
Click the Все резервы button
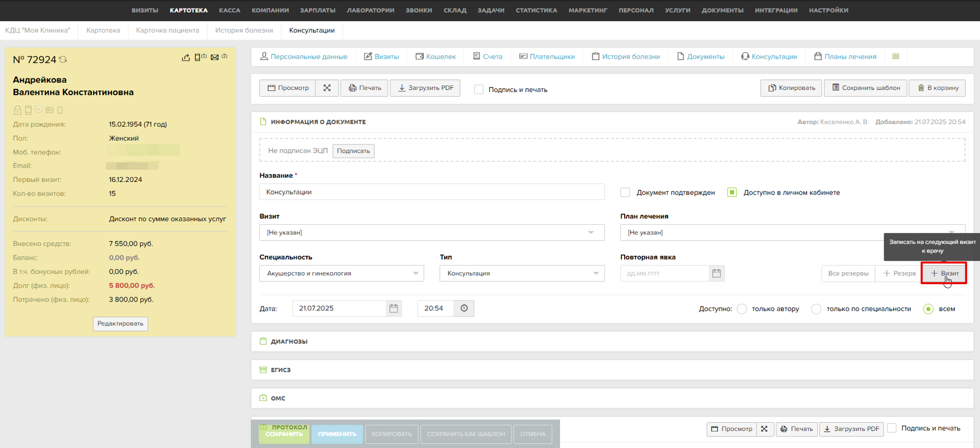848,273
